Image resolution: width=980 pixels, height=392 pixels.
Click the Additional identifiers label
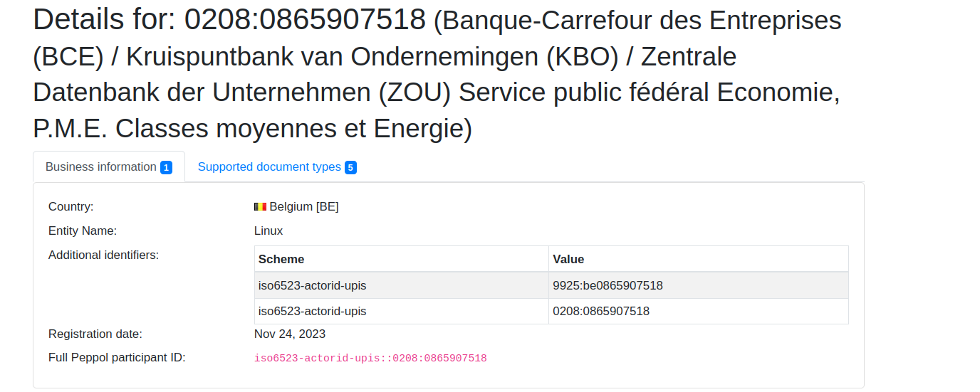pos(103,255)
